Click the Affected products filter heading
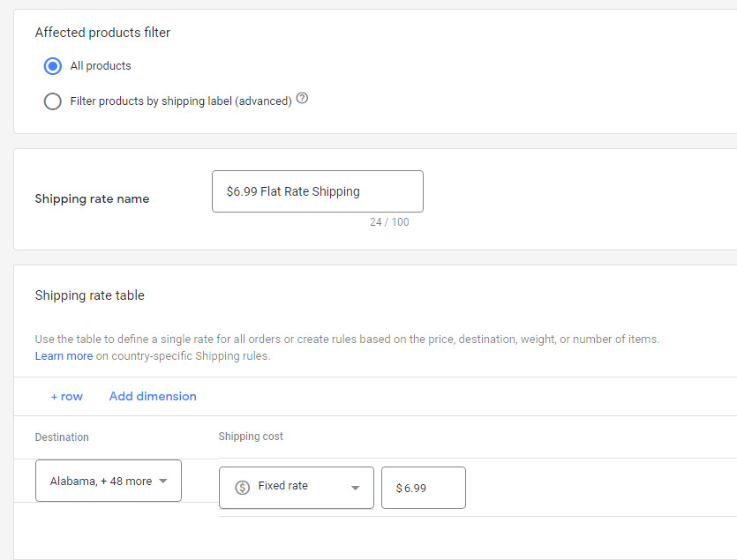737x560 pixels. [x=102, y=33]
